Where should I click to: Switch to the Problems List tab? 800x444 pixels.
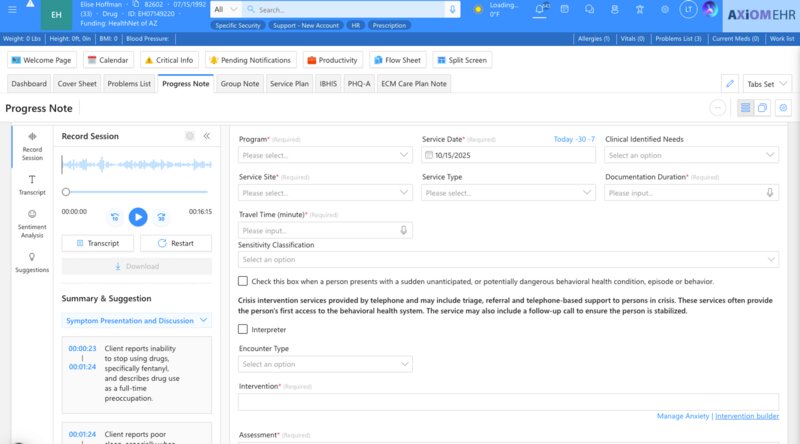[x=129, y=84]
